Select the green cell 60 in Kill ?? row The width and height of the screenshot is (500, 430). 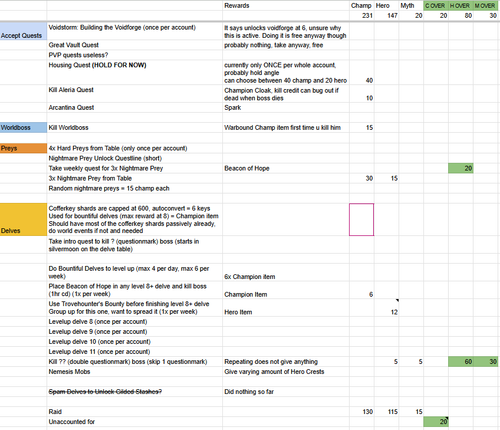pos(461,361)
